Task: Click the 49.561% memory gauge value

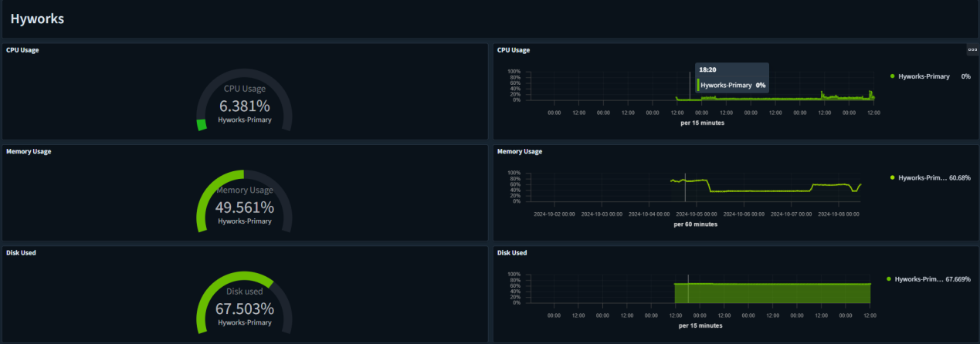Action: (244, 207)
